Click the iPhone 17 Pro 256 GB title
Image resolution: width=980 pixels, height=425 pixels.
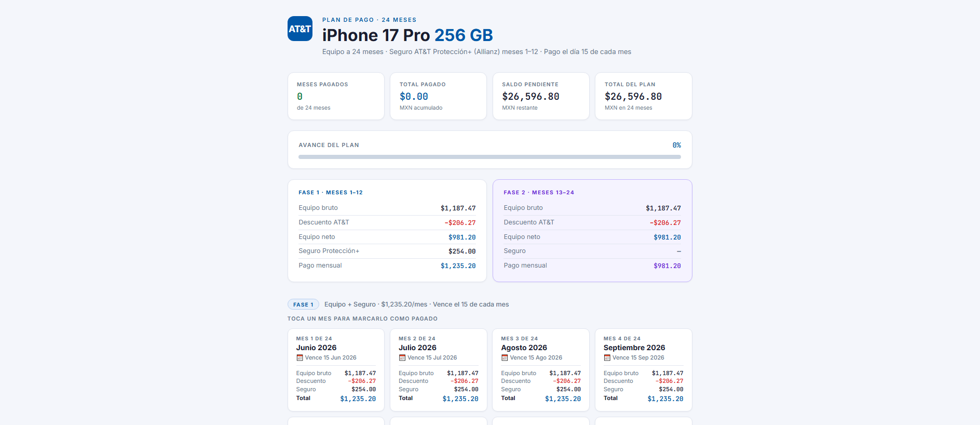(x=407, y=35)
